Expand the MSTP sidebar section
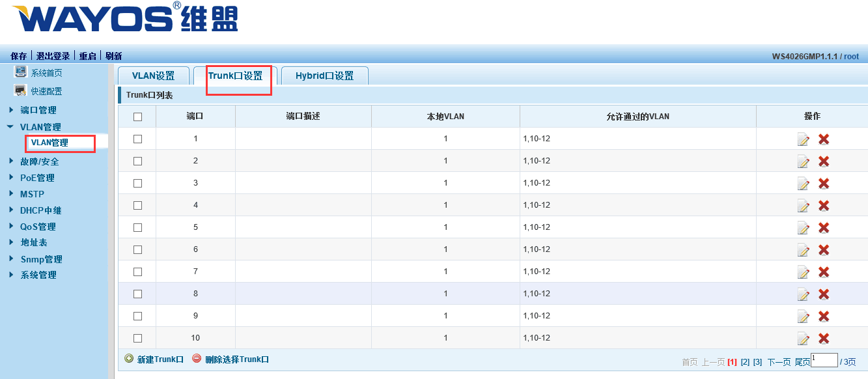This screenshot has height=379, width=868. (x=32, y=194)
